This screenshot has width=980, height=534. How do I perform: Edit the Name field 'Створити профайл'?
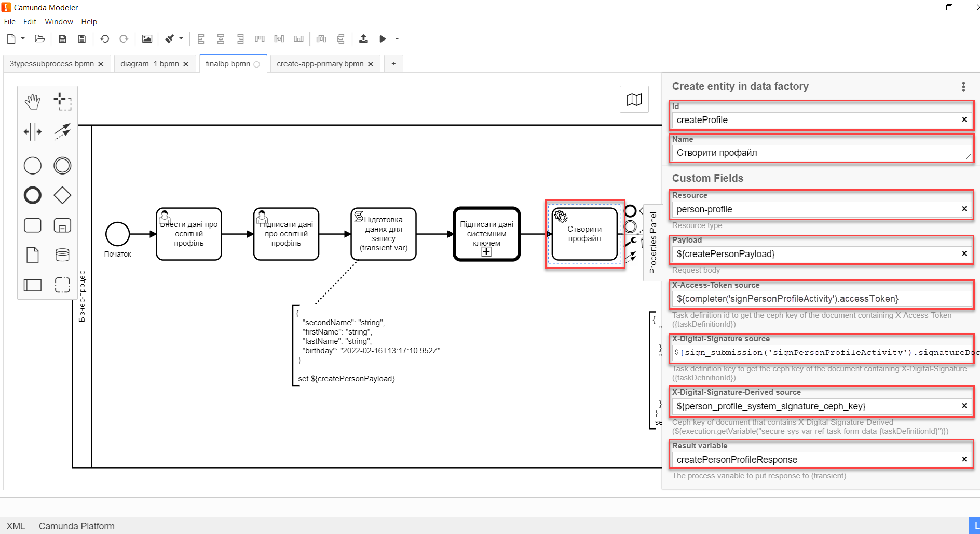822,153
